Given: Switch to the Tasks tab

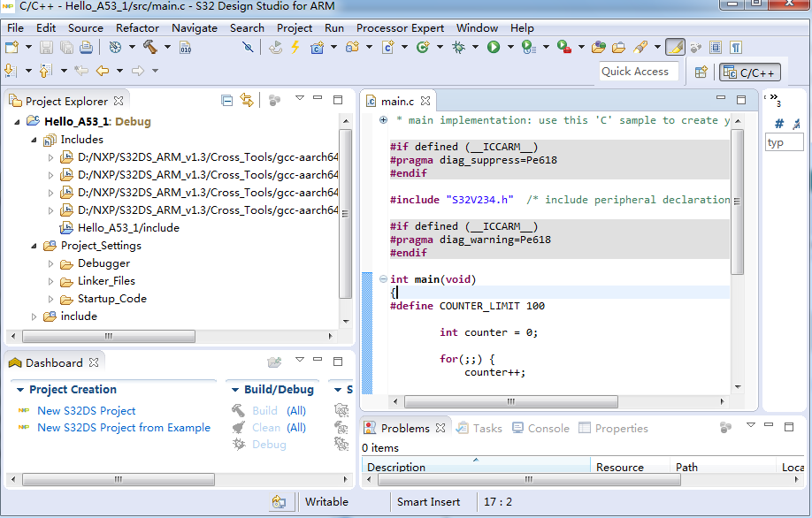Looking at the screenshot, I should (479, 429).
